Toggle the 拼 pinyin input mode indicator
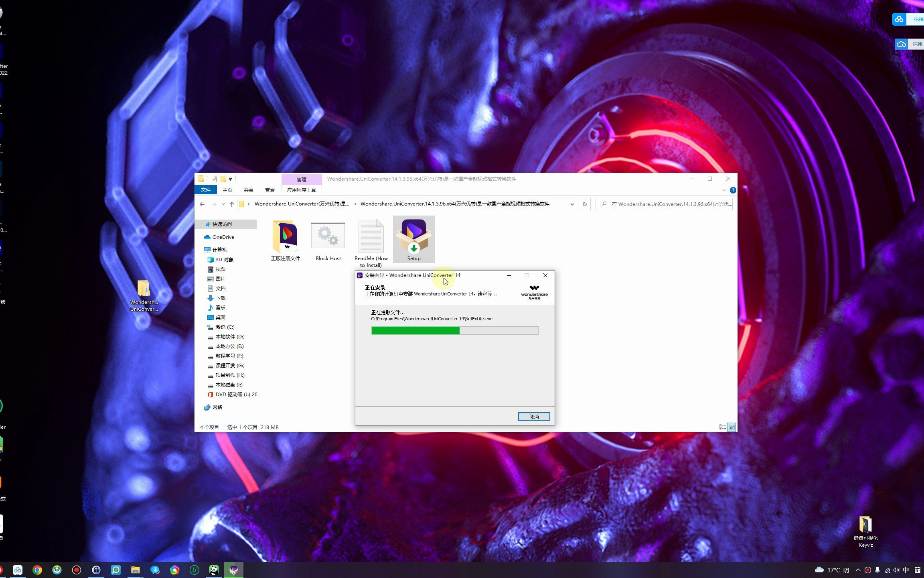Image resolution: width=924 pixels, height=578 pixels. pyautogui.click(x=918, y=570)
